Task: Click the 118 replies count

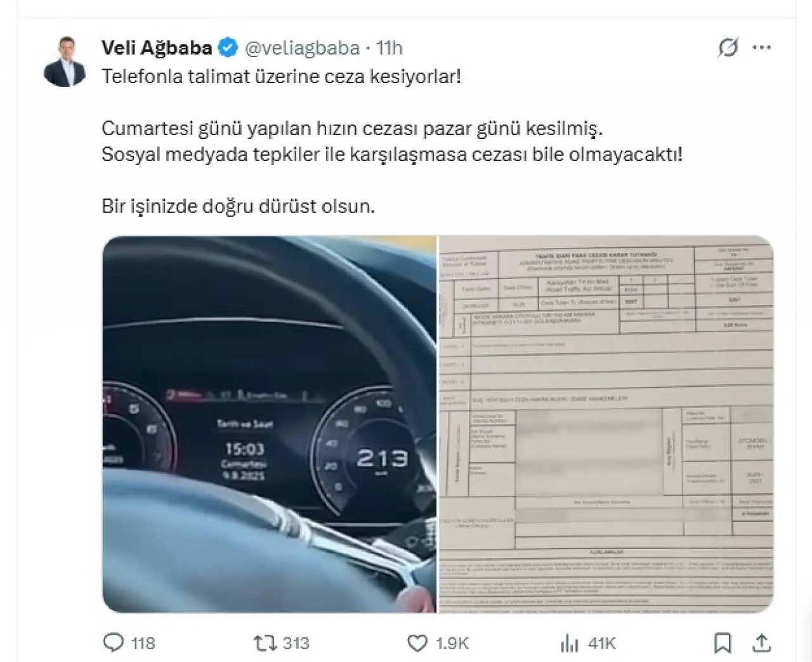Action: pos(143,643)
